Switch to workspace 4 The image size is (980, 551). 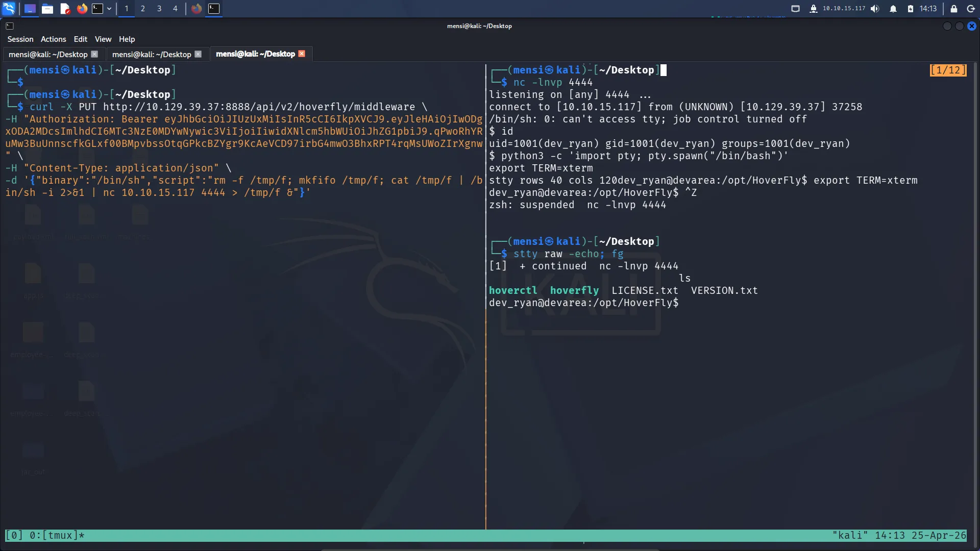(175, 9)
